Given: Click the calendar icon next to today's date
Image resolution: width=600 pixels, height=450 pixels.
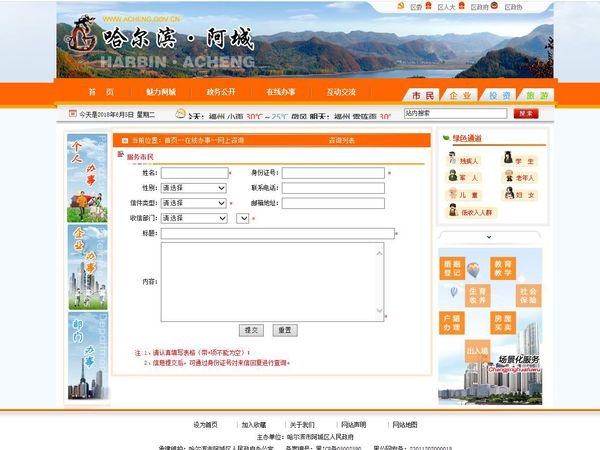Looking at the screenshot, I should pos(72,113).
